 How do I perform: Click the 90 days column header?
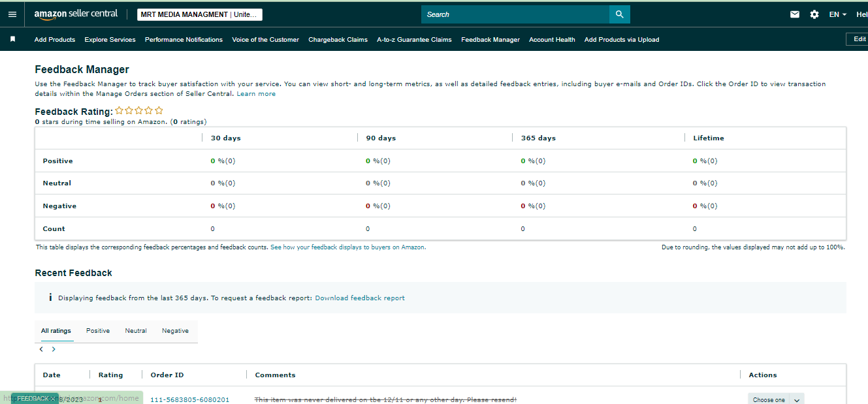(x=381, y=138)
